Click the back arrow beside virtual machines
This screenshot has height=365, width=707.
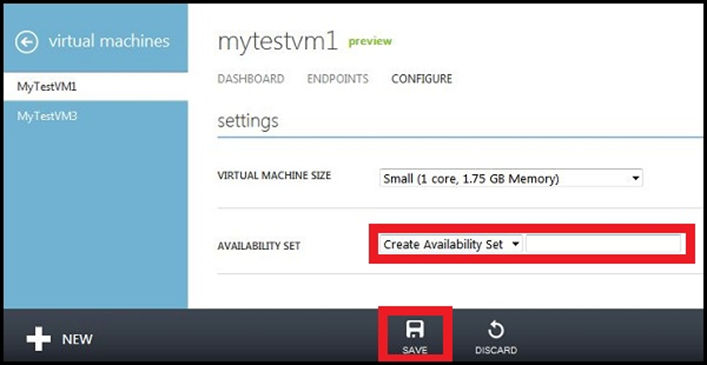point(26,42)
